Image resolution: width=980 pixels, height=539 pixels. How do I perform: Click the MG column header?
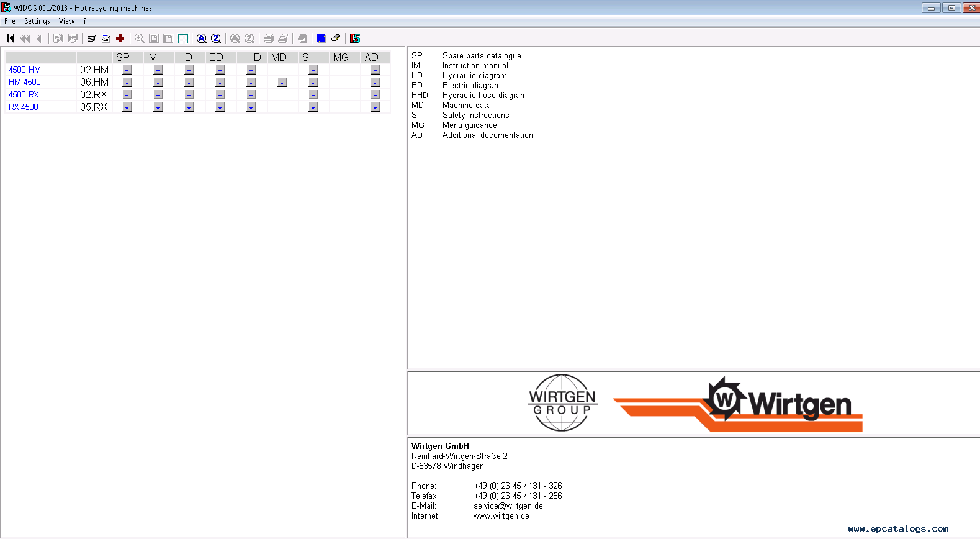(x=344, y=57)
